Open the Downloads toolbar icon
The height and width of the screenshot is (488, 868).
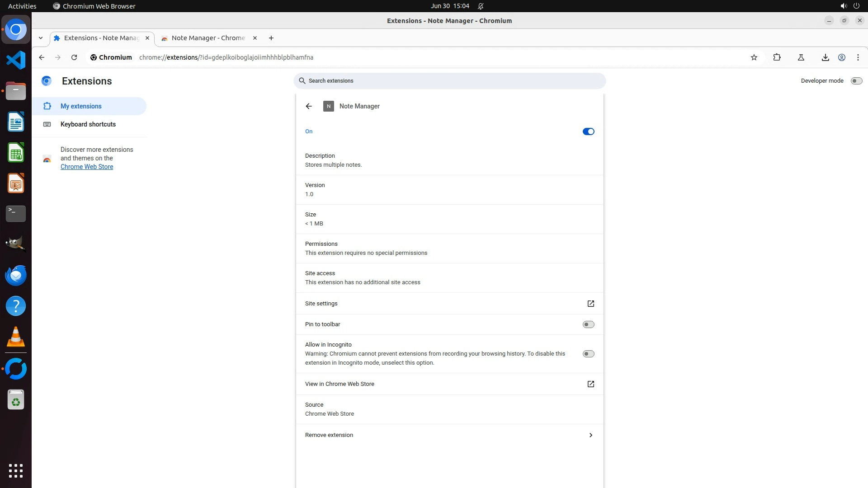(825, 57)
